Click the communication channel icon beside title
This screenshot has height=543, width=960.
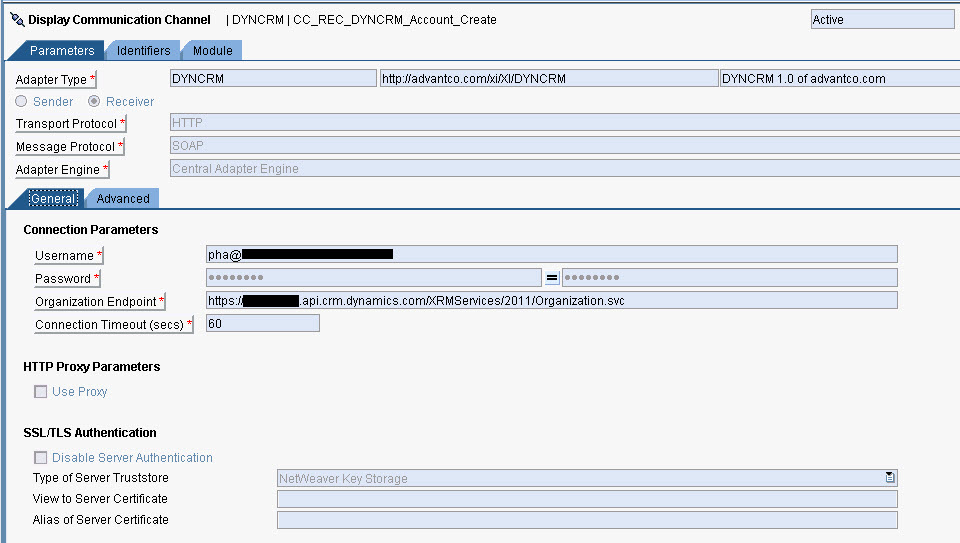click(17, 20)
